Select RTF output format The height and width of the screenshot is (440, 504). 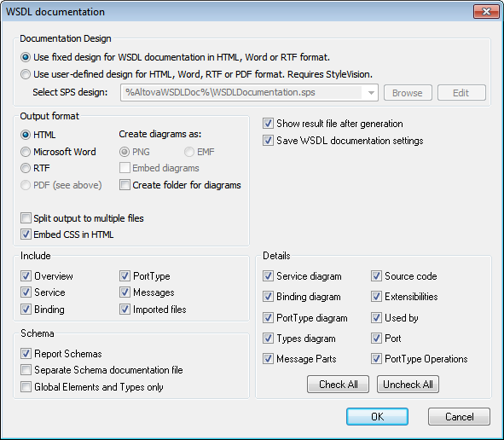[x=26, y=168]
